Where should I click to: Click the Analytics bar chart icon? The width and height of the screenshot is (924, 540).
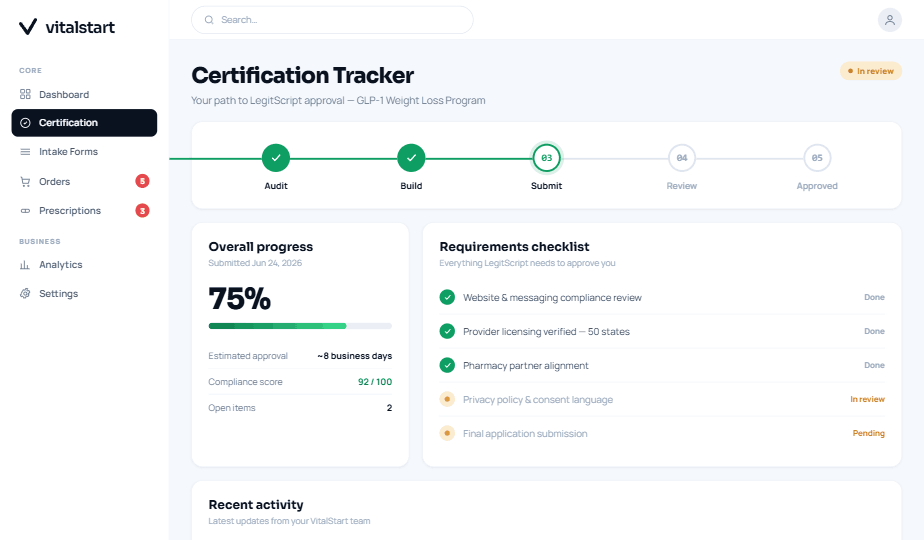(25, 265)
